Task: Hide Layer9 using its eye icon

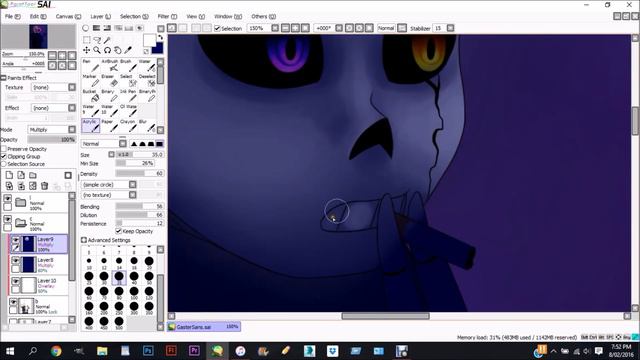Action: 16,239
